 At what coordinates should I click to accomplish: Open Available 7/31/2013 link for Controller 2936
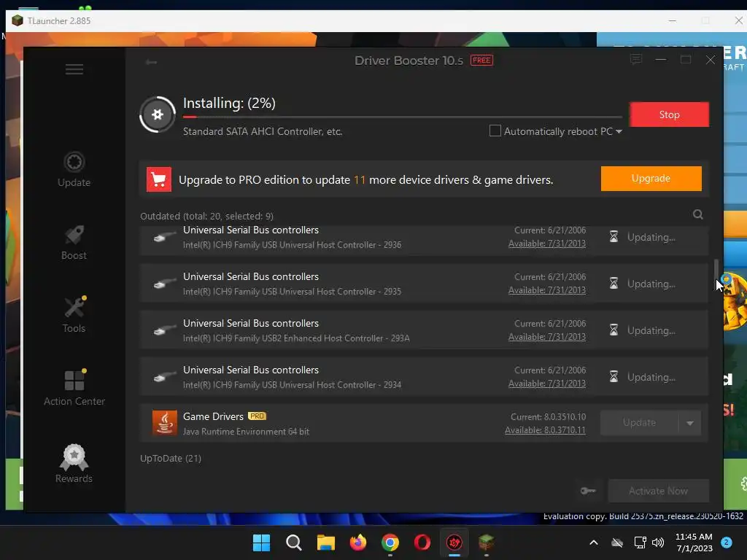(x=547, y=244)
